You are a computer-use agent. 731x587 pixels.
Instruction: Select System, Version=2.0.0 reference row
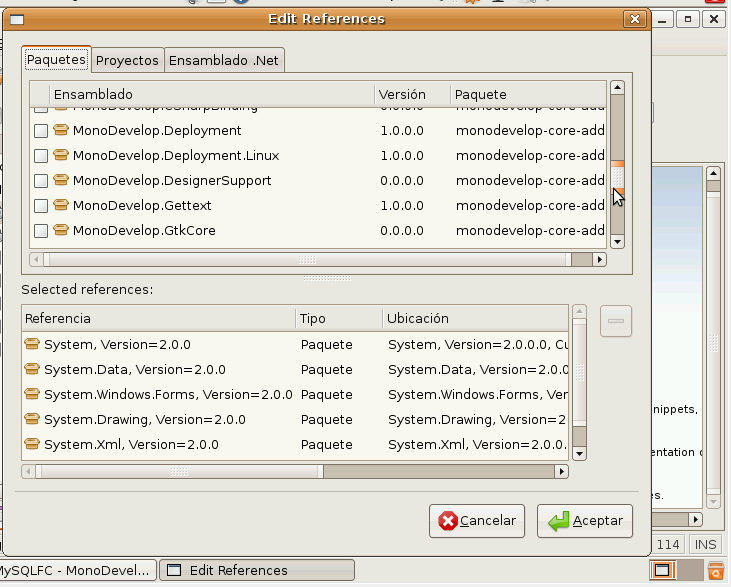(x=295, y=345)
